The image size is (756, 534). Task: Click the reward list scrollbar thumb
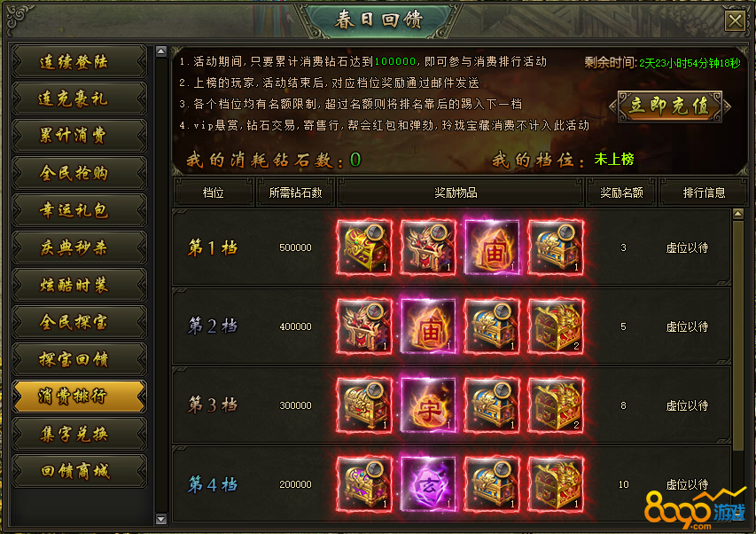tap(737, 335)
